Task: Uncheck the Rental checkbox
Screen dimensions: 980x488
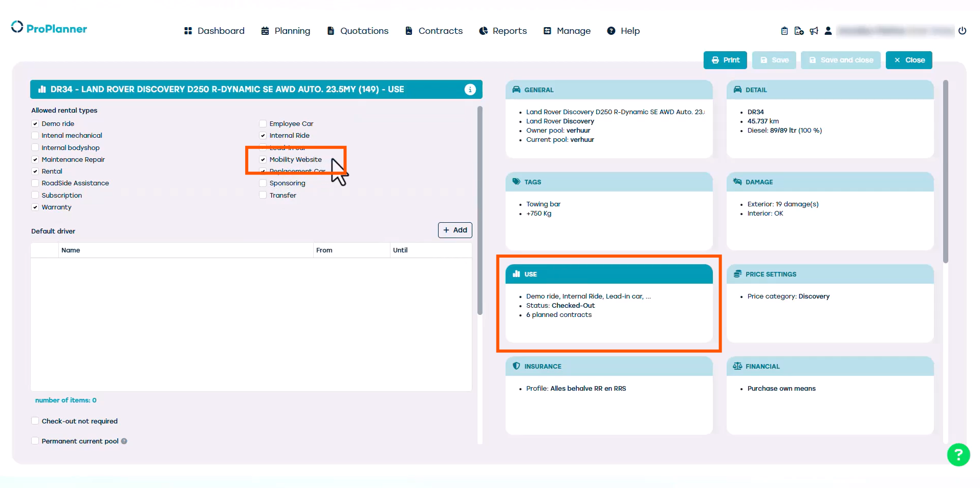Action: click(x=35, y=172)
